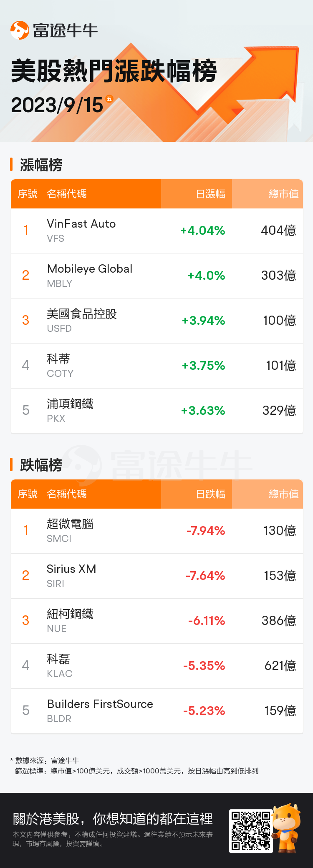Image resolution: width=313 pixels, height=868 pixels.
Task: Click the 跌幅榜 section heading
Action: pos(41,465)
